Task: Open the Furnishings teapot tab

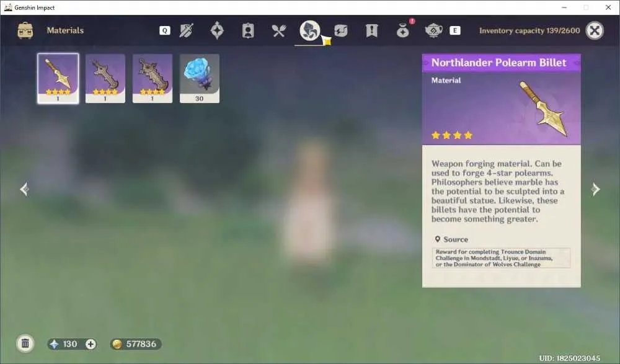Action: click(433, 30)
